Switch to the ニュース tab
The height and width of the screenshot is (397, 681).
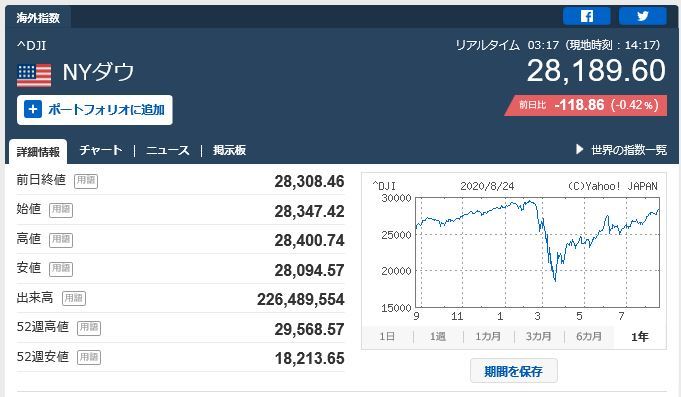pos(168,150)
